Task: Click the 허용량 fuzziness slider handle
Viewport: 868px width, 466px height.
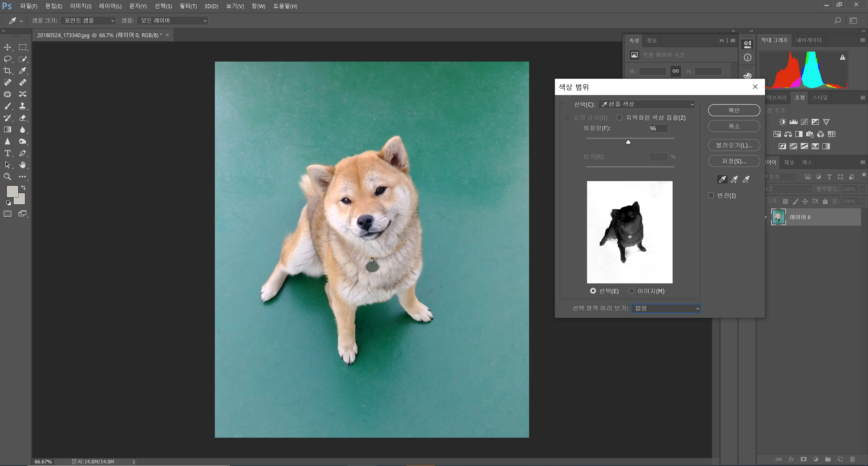Action: point(628,142)
